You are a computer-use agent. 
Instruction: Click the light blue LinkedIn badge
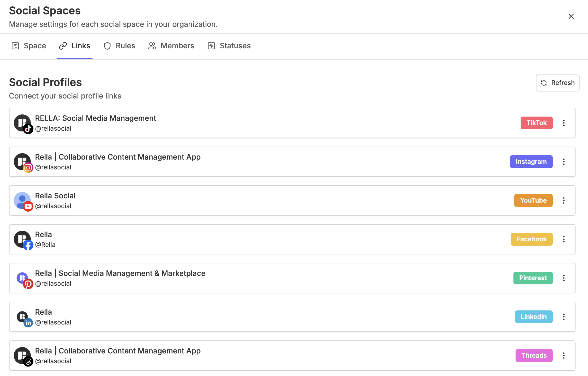pos(534,317)
